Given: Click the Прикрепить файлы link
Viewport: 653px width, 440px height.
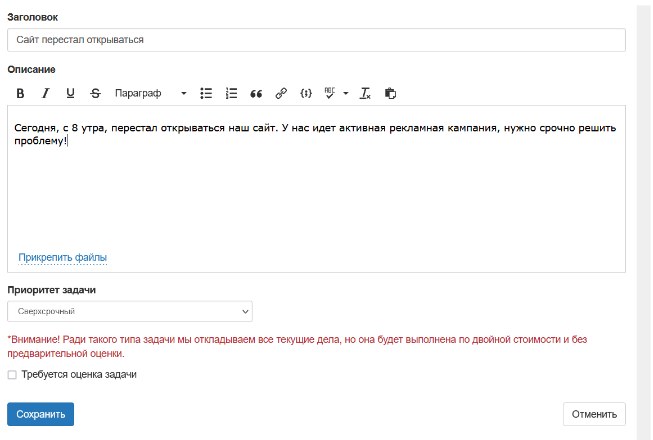Looking at the screenshot, I should (62, 258).
